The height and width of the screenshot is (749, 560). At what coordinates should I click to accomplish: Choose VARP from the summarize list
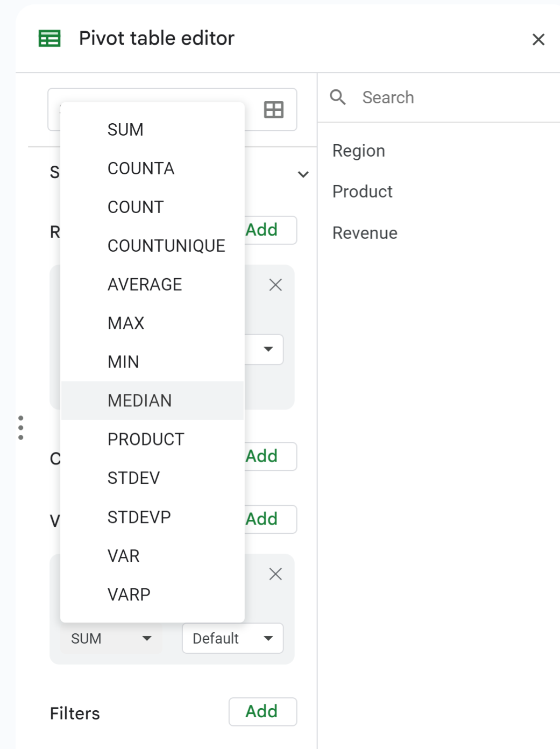(152, 595)
